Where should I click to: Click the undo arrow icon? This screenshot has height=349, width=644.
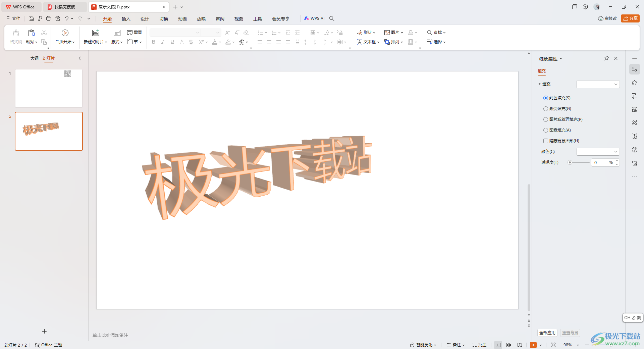pos(67,18)
